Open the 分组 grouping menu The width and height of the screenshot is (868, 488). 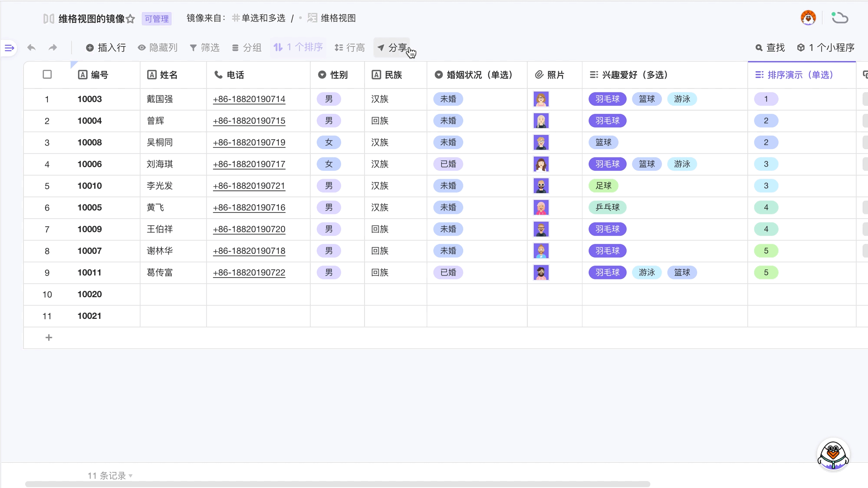pyautogui.click(x=247, y=48)
